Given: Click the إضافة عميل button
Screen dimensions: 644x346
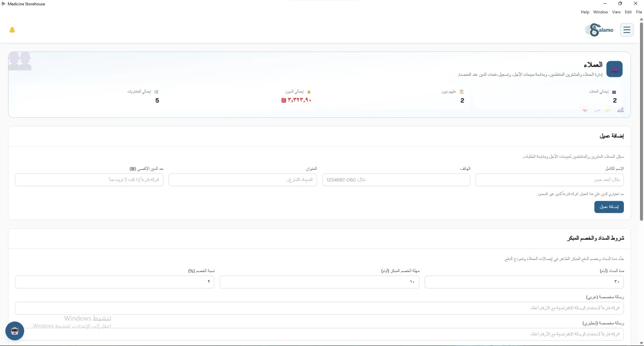Looking at the screenshot, I should (609, 207).
